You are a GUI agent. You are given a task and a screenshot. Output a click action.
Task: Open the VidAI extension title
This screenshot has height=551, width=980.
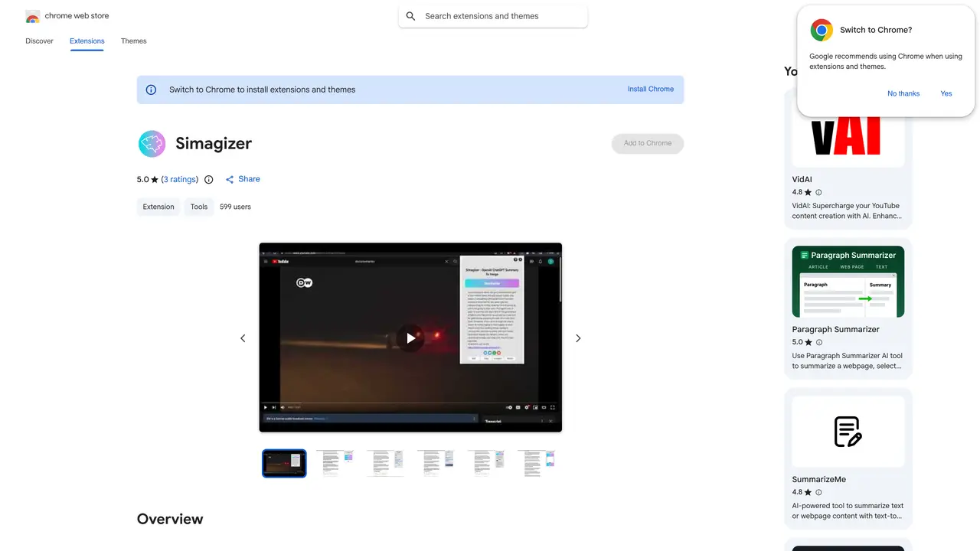[802, 179]
